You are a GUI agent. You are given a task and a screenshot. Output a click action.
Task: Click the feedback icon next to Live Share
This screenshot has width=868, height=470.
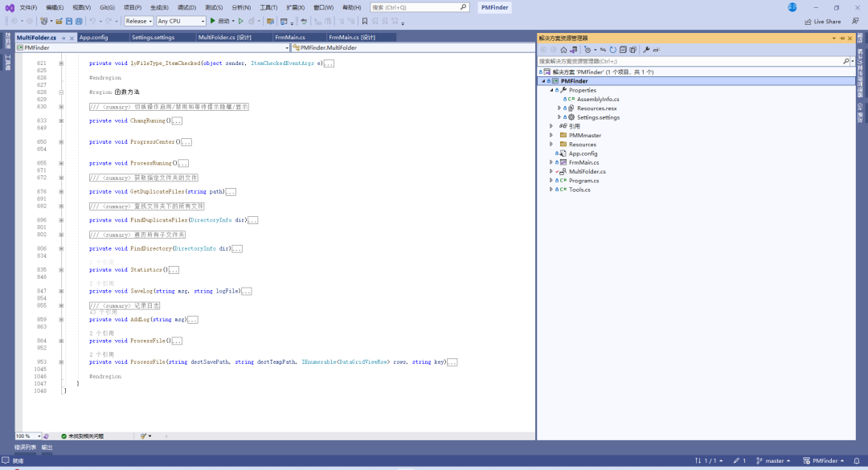click(855, 21)
